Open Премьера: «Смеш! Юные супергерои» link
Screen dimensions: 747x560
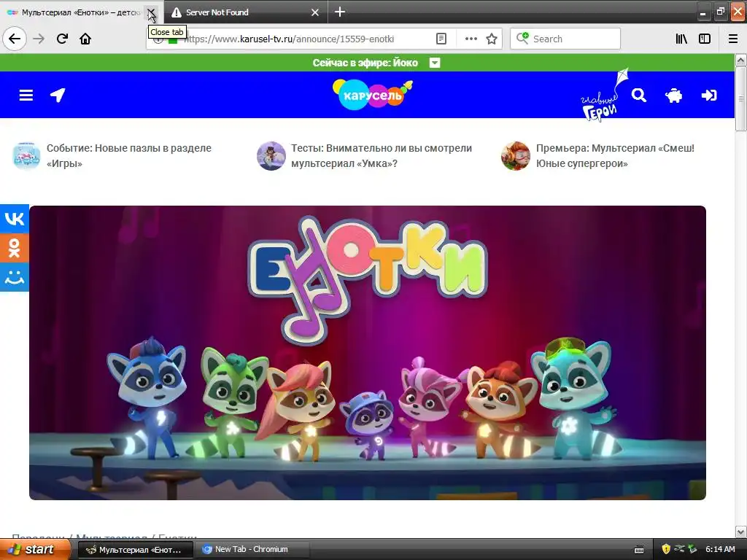point(615,156)
